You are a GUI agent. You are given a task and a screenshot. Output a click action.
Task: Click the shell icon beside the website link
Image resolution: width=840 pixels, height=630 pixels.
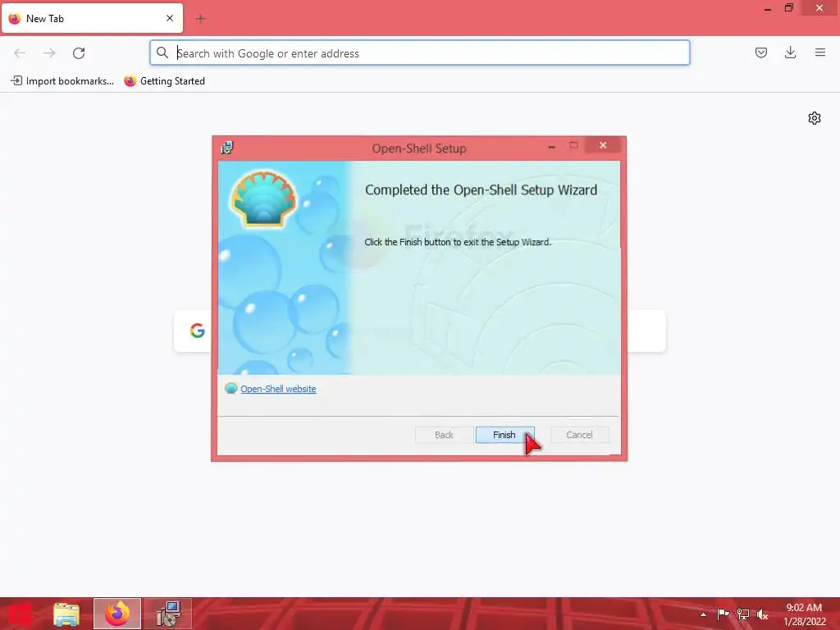point(231,388)
